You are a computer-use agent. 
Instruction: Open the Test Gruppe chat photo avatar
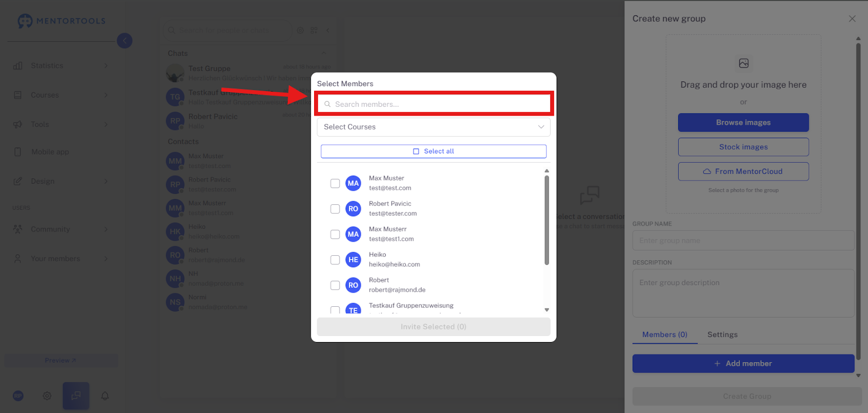[175, 73]
